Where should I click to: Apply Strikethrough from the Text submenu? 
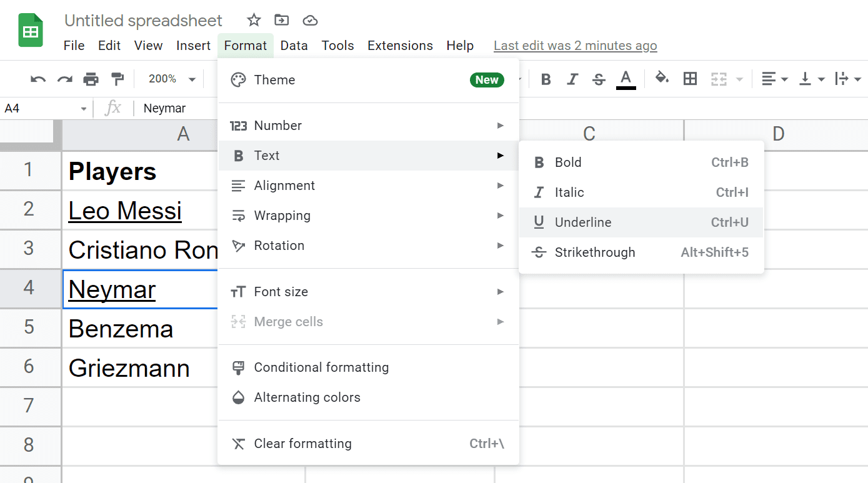click(641, 252)
